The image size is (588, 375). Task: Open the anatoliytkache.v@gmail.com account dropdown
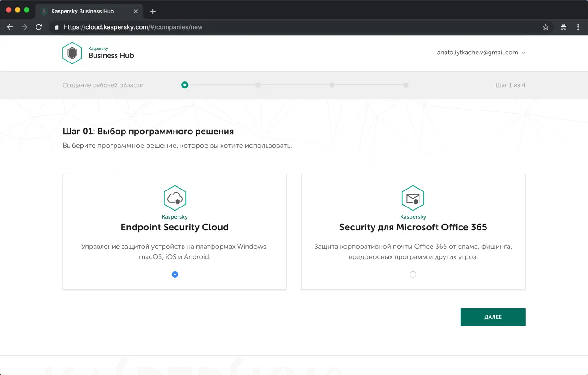tap(481, 52)
